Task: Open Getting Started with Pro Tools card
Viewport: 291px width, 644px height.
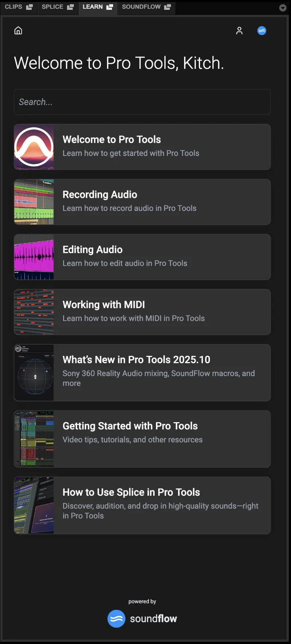Action: pos(142,439)
